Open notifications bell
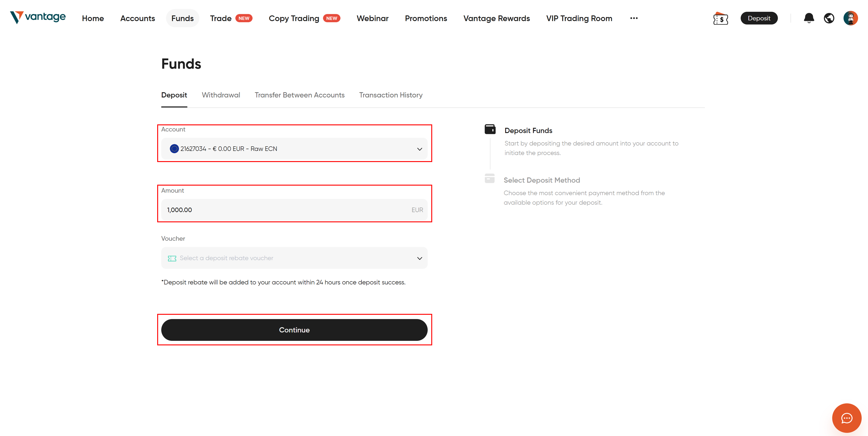This screenshot has width=868, height=436. point(809,18)
